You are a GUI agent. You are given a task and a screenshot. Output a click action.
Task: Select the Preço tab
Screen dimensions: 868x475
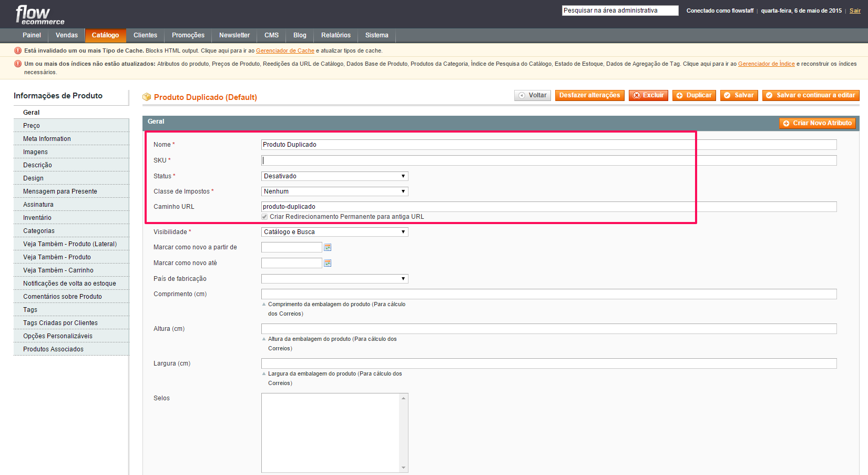pyautogui.click(x=71, y=126)
